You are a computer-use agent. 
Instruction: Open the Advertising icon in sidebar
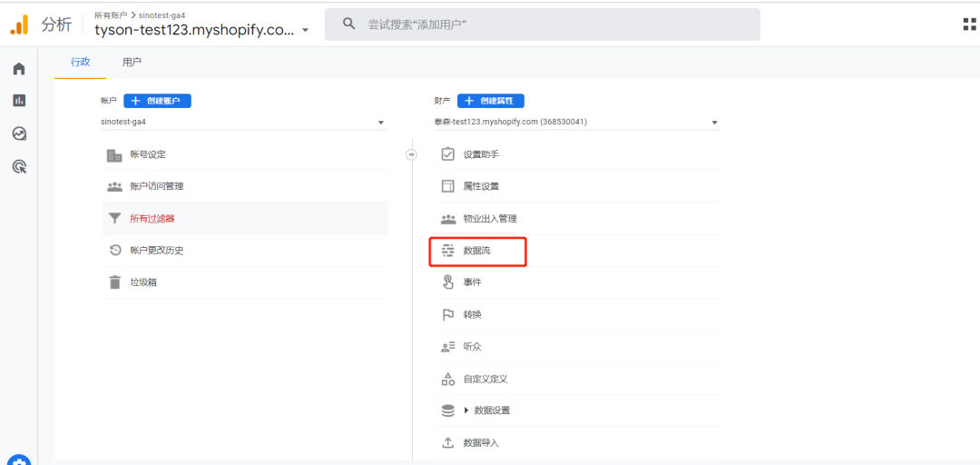click(x=19, y=166)
